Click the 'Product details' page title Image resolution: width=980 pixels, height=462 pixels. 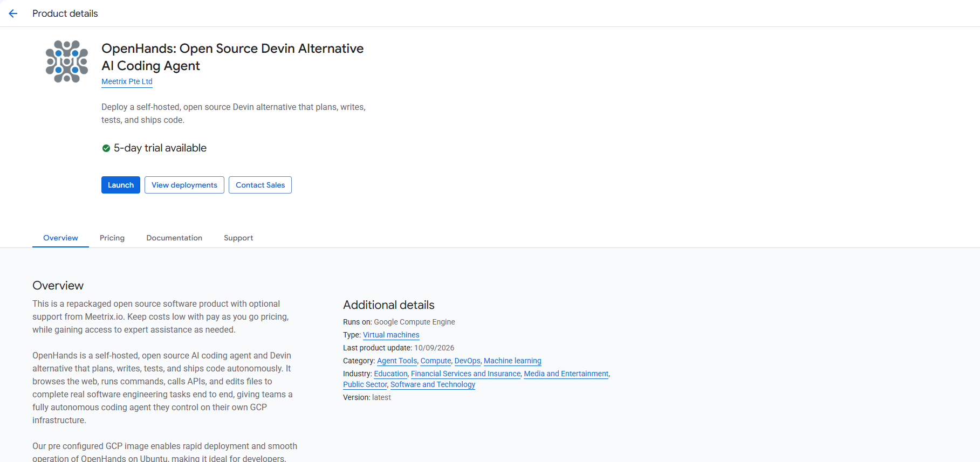(x=65, y=13)
